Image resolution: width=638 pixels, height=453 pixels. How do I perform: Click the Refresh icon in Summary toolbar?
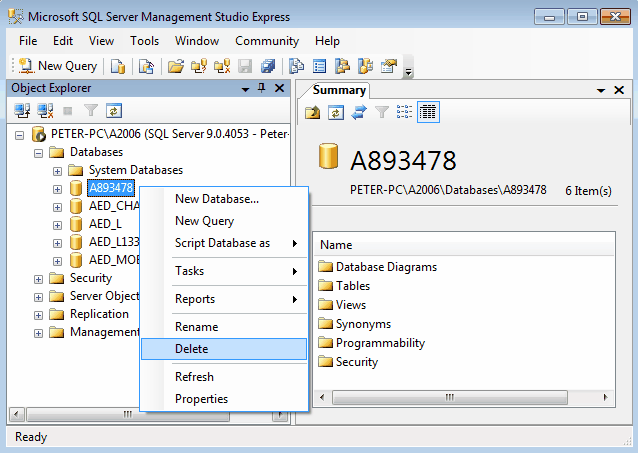point(336,112)
